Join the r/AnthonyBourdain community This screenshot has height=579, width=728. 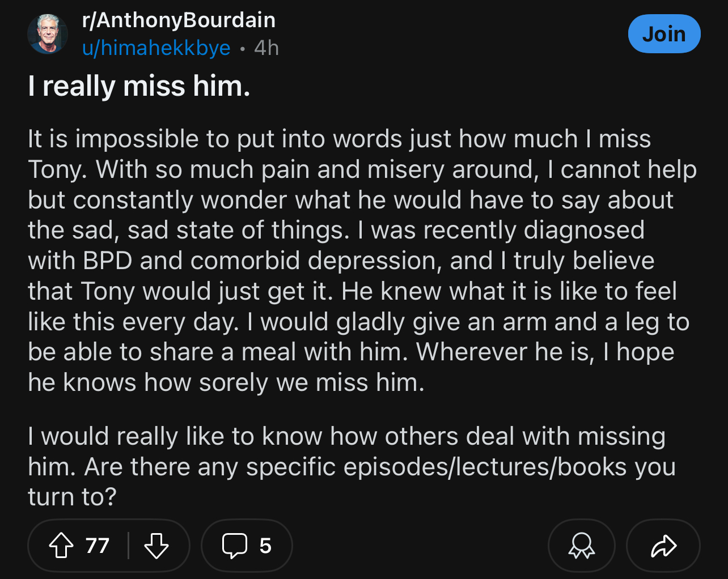(x=664, y=34)
